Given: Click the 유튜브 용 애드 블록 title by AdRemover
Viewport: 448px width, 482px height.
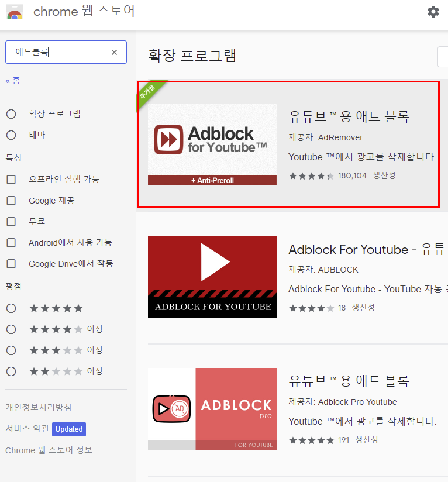Looking at the screenshot, I should click(x=349, y=117).
